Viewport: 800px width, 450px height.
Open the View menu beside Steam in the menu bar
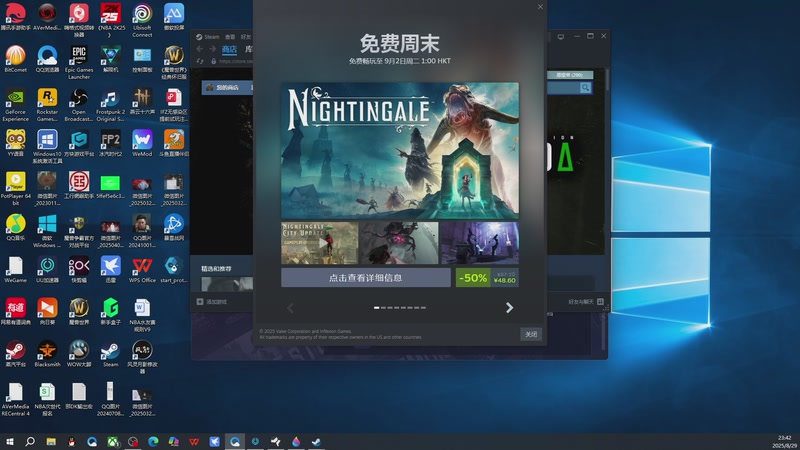coord(230,37)
